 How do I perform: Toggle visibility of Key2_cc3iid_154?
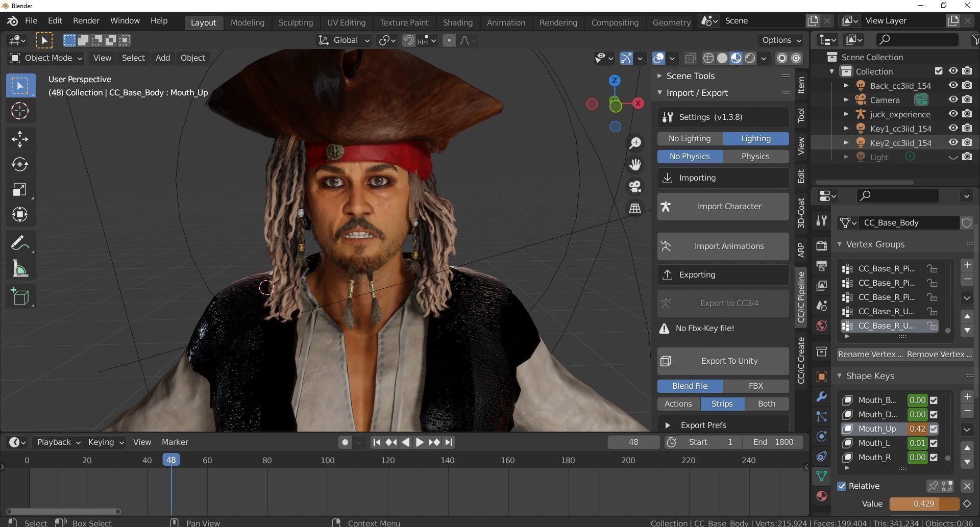(953, 143)
